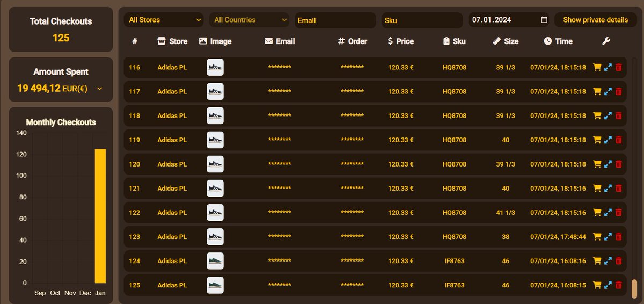Expand details of checkout 118
Screen dimensions: 644x304
608,115
